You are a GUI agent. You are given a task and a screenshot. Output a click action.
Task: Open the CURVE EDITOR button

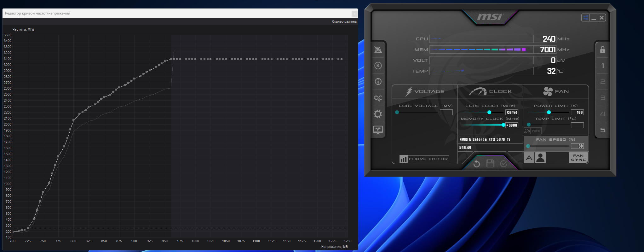point(424,159)
